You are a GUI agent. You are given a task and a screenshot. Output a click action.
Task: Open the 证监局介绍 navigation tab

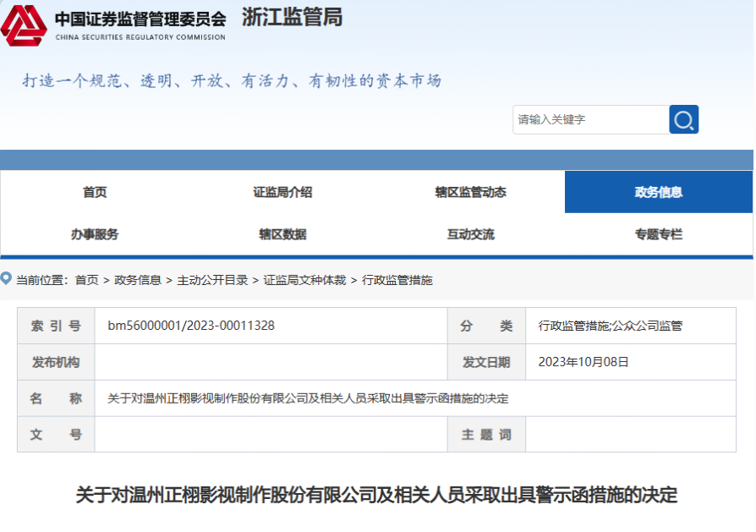click(x=282, y=192)
